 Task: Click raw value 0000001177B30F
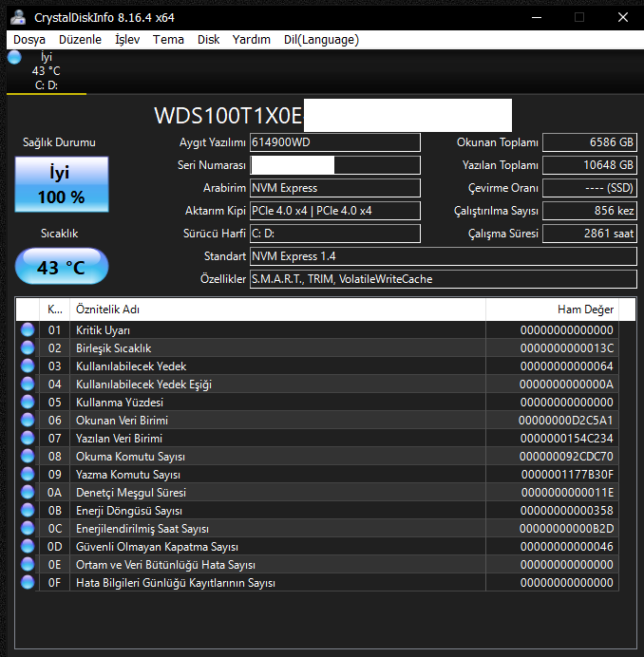pyautogui.click(x=567, y=475)
